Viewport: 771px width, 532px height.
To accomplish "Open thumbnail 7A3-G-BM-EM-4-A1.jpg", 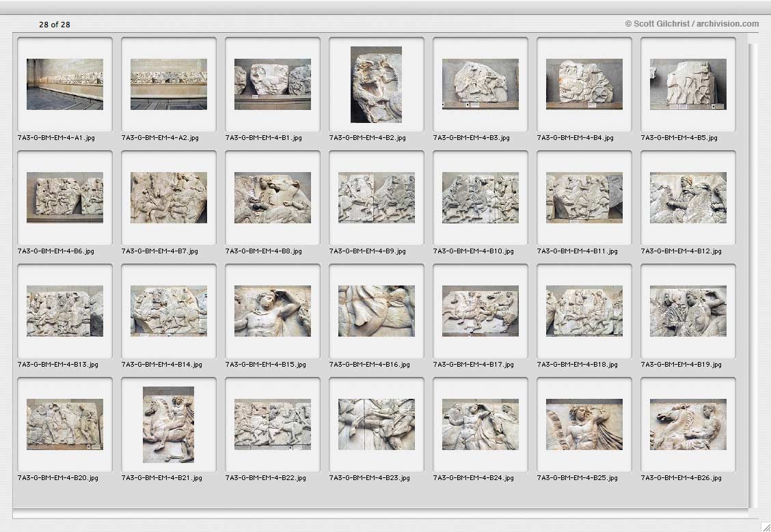I will coord(65,84).
